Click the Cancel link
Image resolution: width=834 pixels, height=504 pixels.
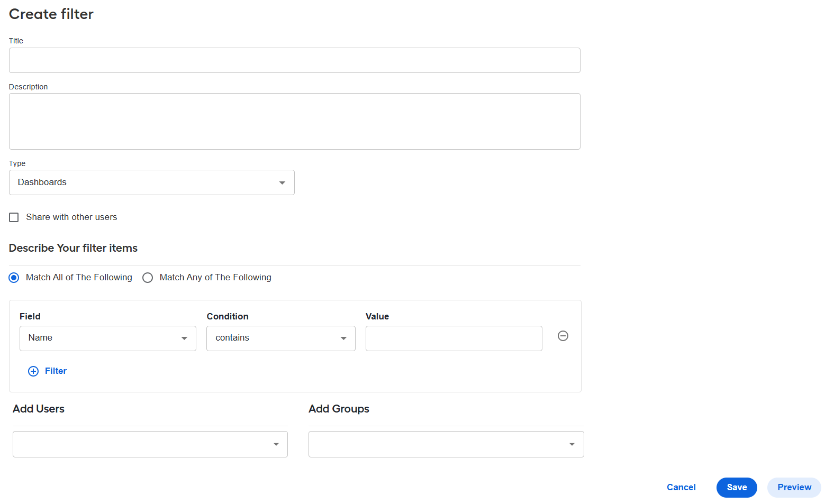(x=681, y=488)
